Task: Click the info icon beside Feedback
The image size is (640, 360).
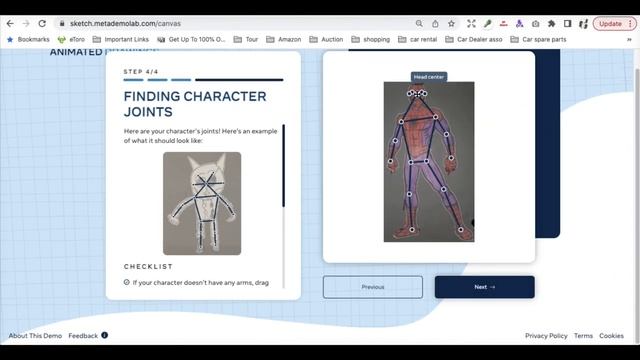Action: coord(104,335)
